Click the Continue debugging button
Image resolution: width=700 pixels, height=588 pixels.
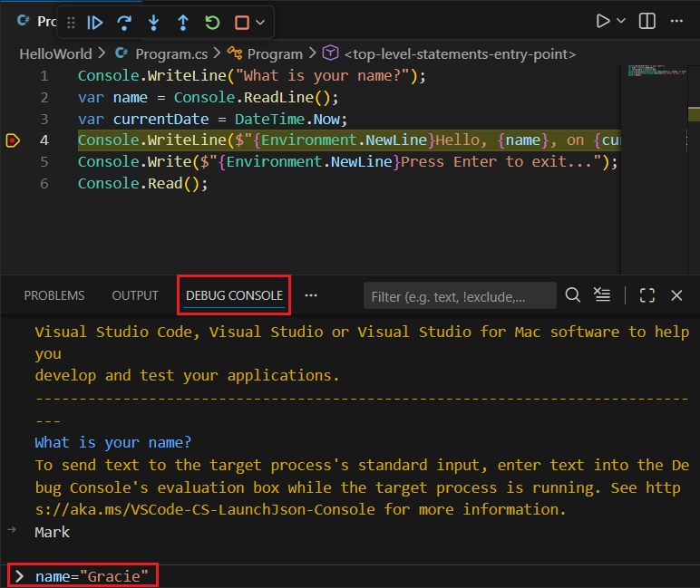coord(95,23)
